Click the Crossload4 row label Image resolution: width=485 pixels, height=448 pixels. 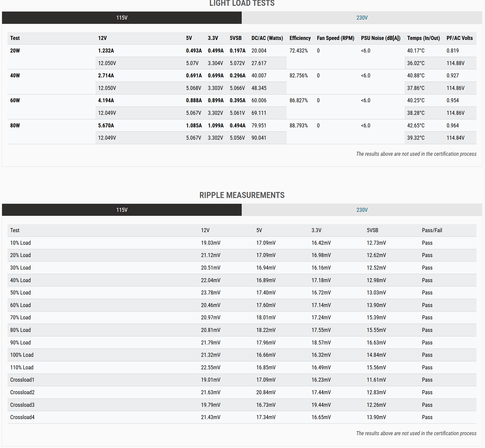[x=22, y=417]
